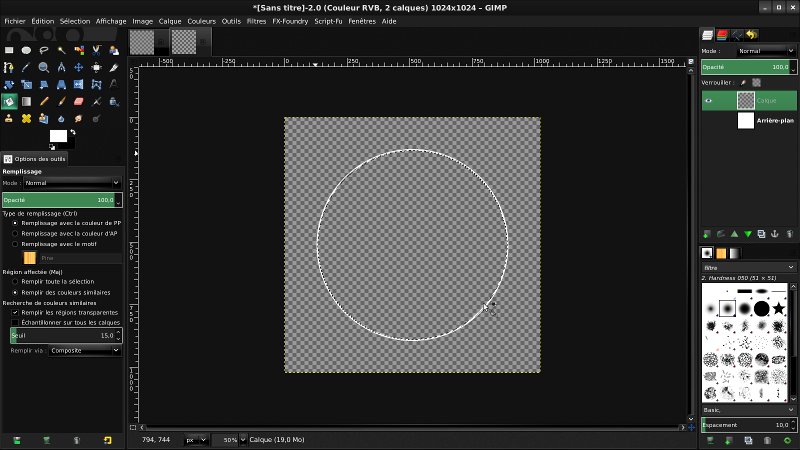Select the Move tool

[x=79, y=67]
